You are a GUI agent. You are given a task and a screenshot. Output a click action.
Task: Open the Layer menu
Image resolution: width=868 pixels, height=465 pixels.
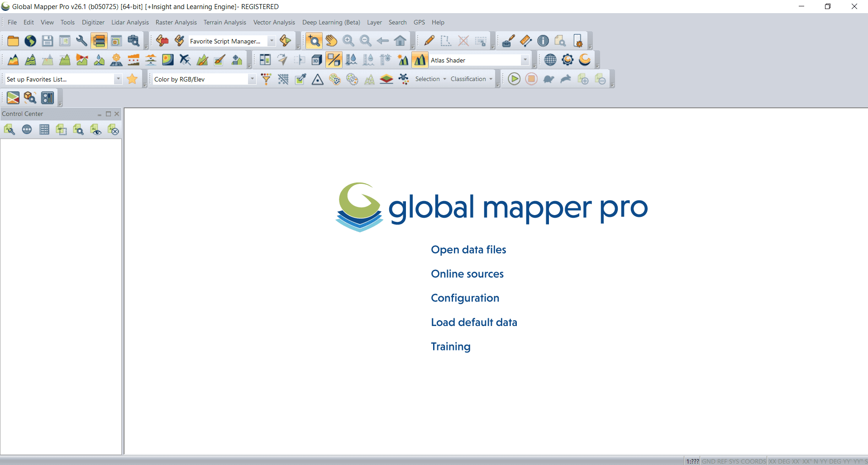374,22
